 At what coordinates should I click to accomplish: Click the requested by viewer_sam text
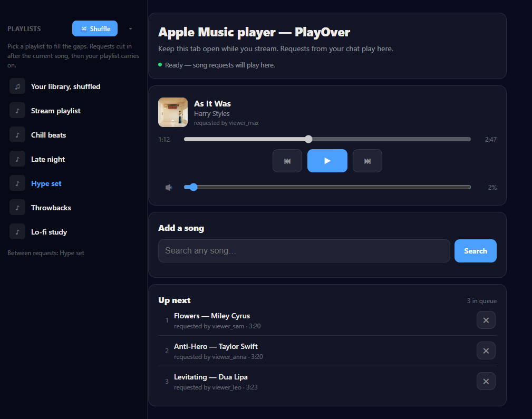(209, 326)
